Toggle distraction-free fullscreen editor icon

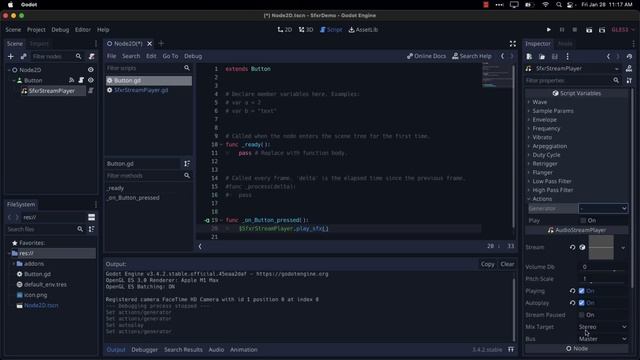(x=513, y=44)
